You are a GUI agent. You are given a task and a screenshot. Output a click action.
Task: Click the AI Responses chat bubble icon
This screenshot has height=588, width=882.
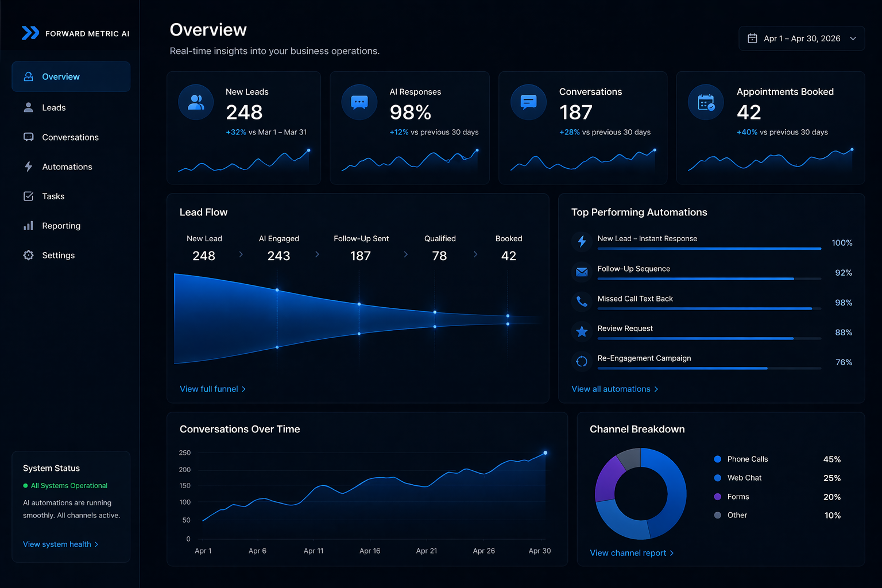pyautogui.click(x=359, y=102)
